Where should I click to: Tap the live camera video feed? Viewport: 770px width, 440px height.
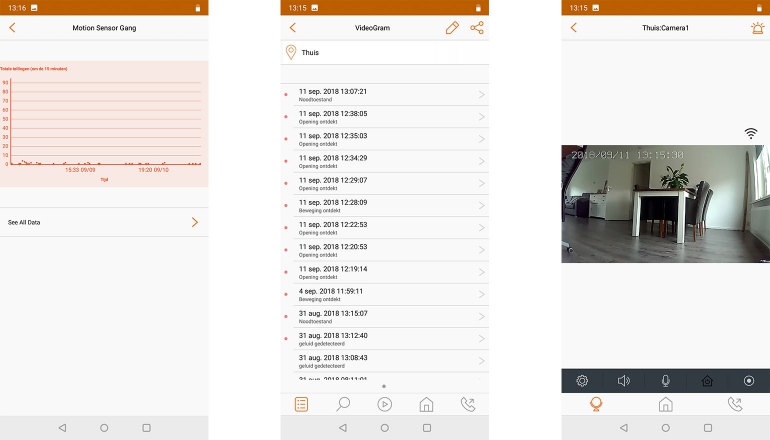[x=665, y=204]
